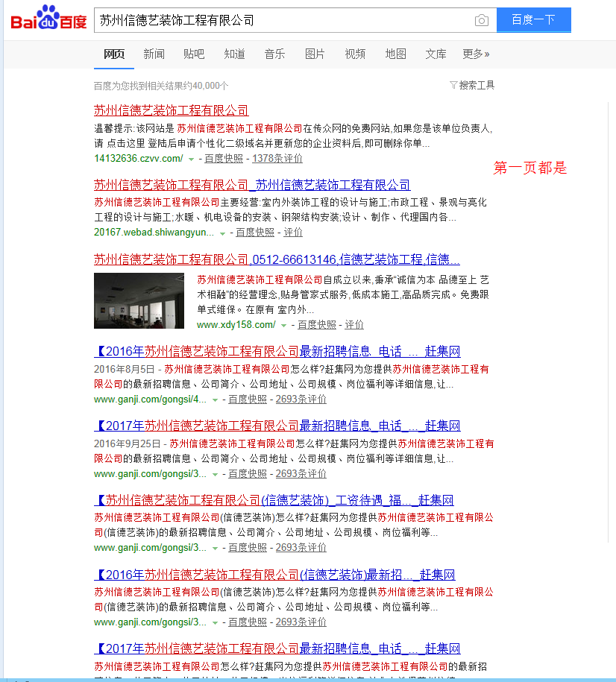Open 百度快照 for shiwangyun result
This screenshot has height=682, width=616.
(255, 233)
